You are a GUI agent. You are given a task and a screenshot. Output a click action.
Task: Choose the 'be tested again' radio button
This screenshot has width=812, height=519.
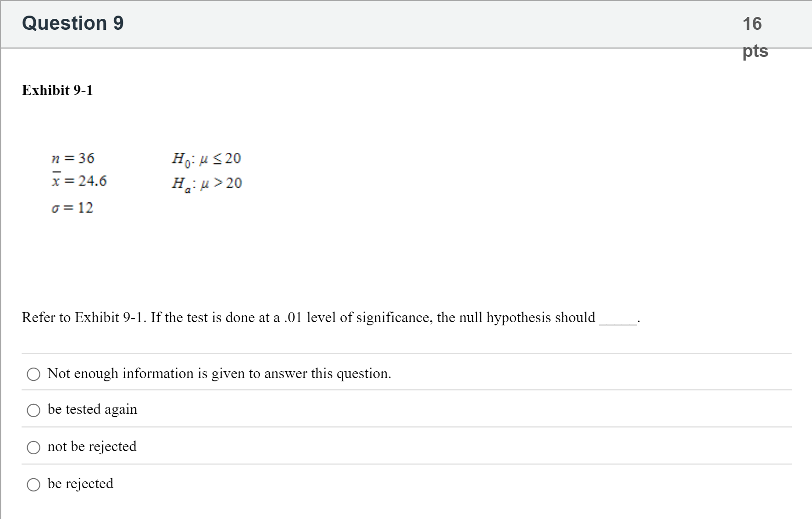(33, 410)
